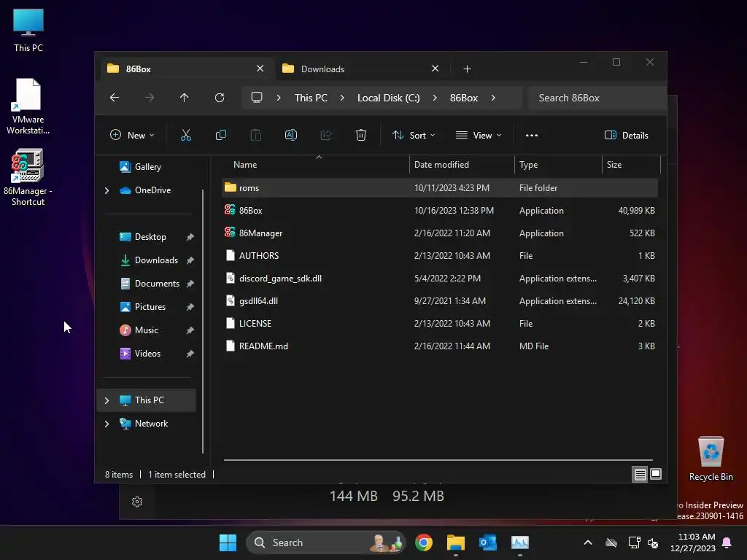747x560 pixels.
Task: Open the Windows Start menu
Action: tap(228, 542)
